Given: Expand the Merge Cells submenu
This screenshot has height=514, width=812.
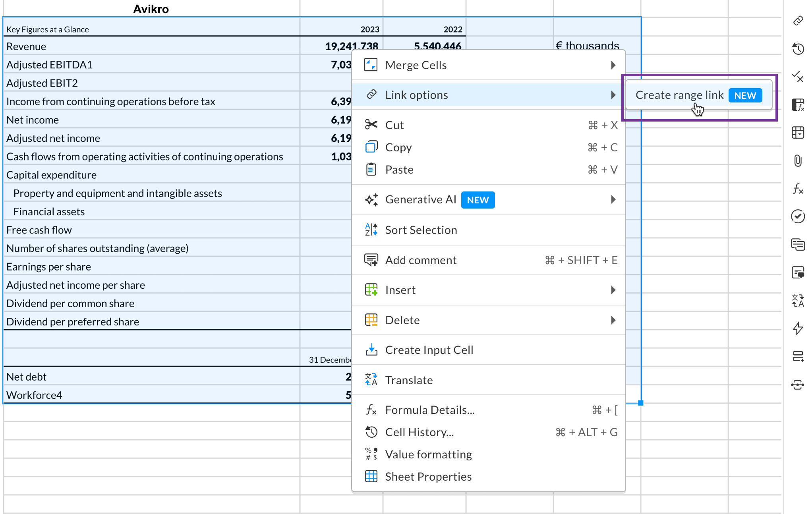Looking at the screenshot, I should click(613, 65).
